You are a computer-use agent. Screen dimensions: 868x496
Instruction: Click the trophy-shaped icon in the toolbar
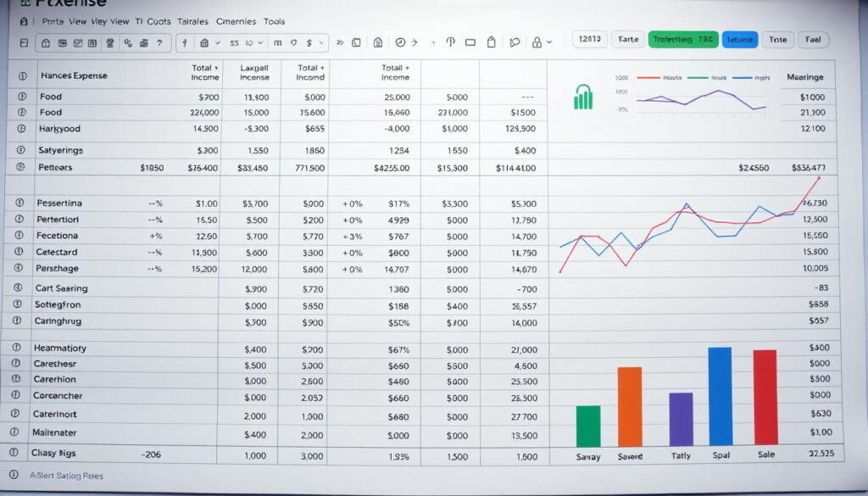[110, 42]
